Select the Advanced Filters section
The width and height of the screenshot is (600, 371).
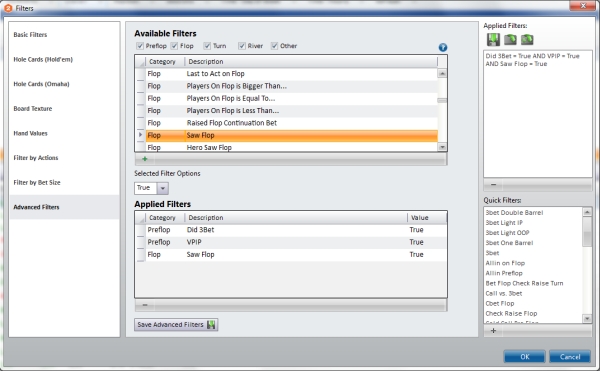[x=64, y=207]
